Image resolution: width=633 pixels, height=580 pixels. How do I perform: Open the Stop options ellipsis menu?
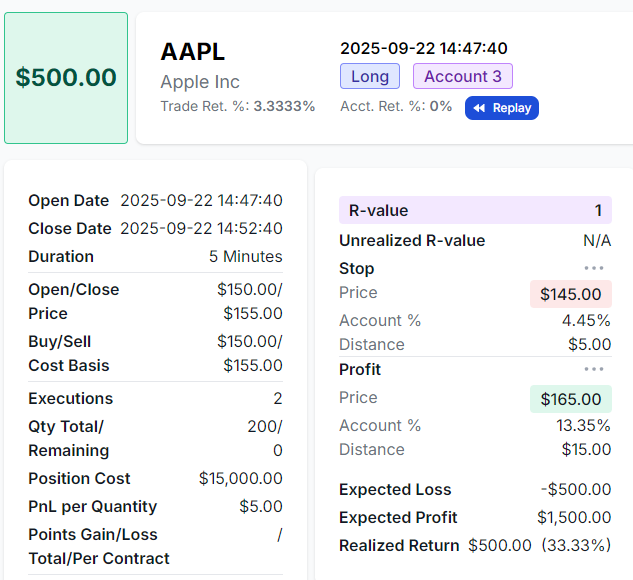[x=594, y=268]
